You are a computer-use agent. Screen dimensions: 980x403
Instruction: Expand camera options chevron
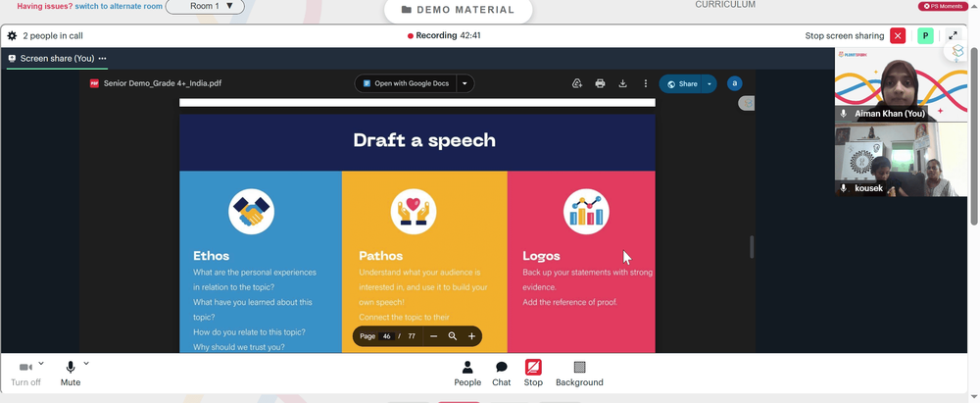(41, 363)
